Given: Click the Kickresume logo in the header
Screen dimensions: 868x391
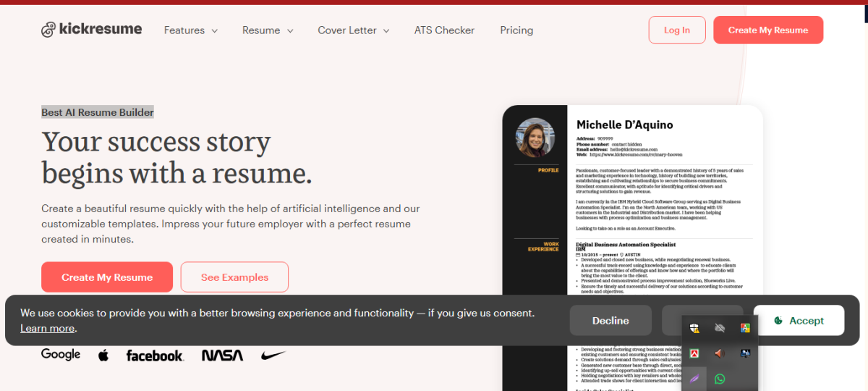Looking at the screenshot, I should (92, 30).
